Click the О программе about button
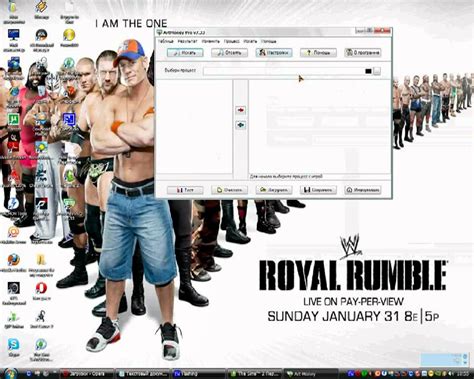The height and width of the screenshot is (379, 474). coord(363,53)
